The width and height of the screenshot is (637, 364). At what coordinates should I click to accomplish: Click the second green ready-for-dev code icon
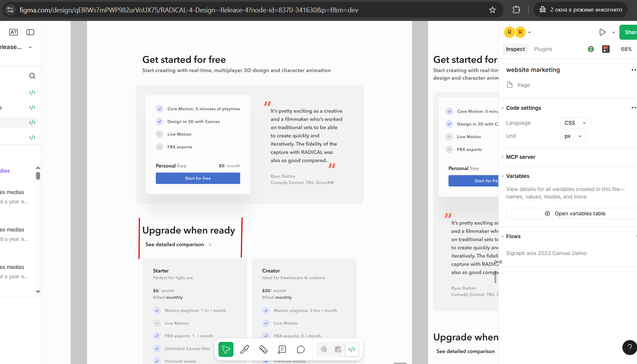click(32, 107)
